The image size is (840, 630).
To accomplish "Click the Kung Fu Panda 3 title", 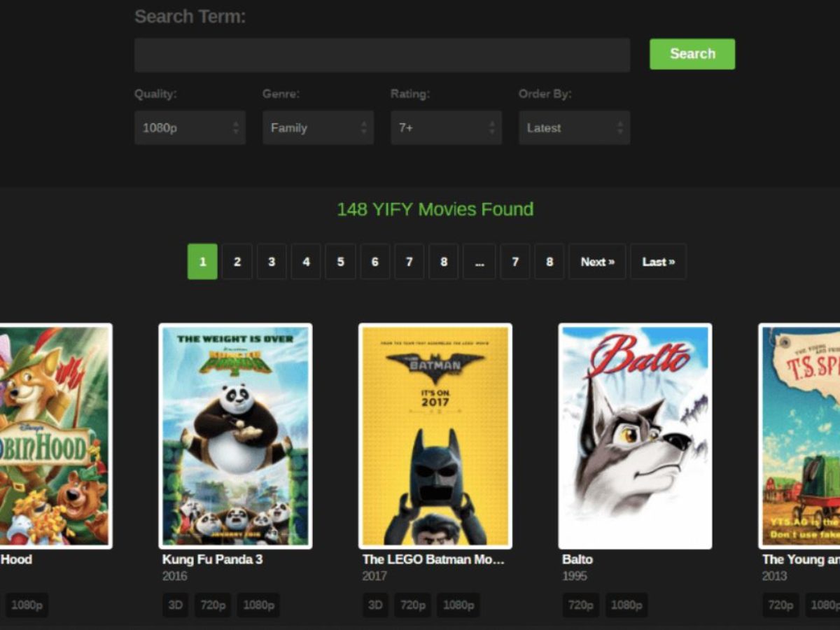I will click(213, 559).
